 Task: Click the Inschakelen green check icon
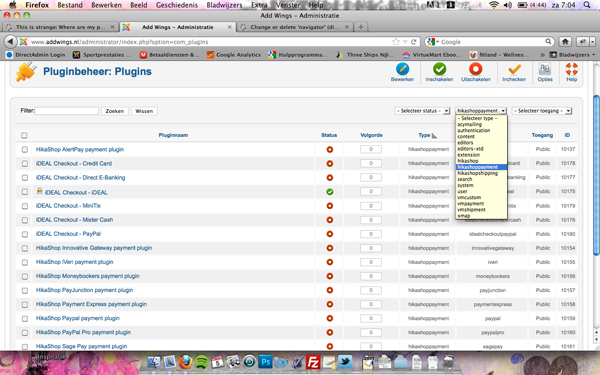[439, 69]
